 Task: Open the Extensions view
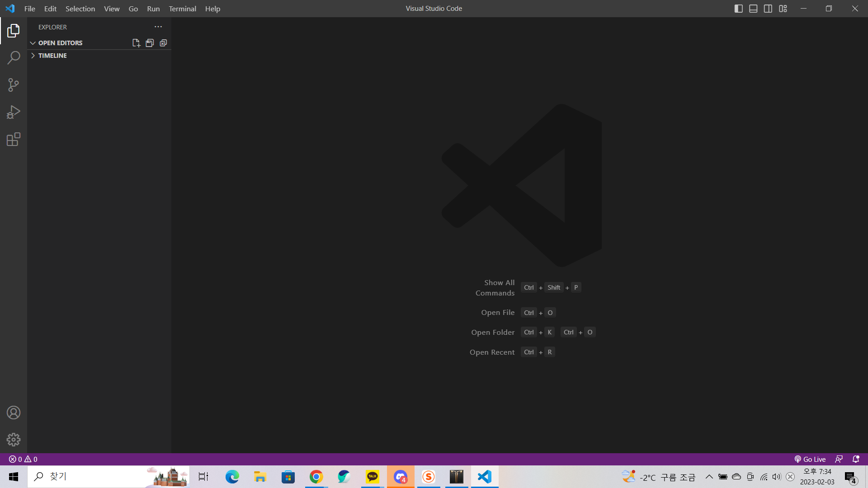(14, 139)
